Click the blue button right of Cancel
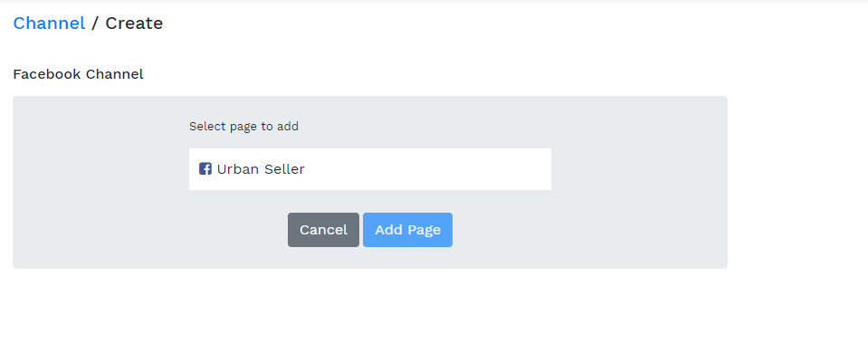The height and width of the screenshot is (362, 868). coord(407,230)
